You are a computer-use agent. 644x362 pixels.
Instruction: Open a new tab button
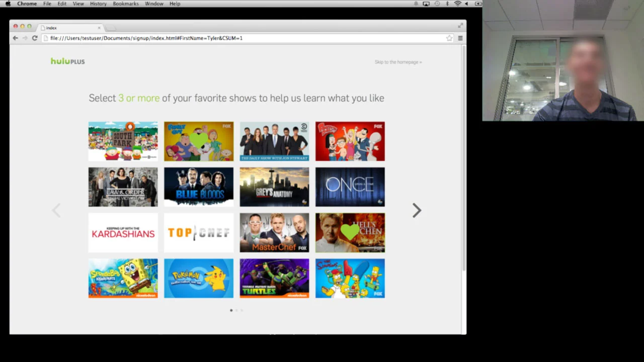pos(111,28)
